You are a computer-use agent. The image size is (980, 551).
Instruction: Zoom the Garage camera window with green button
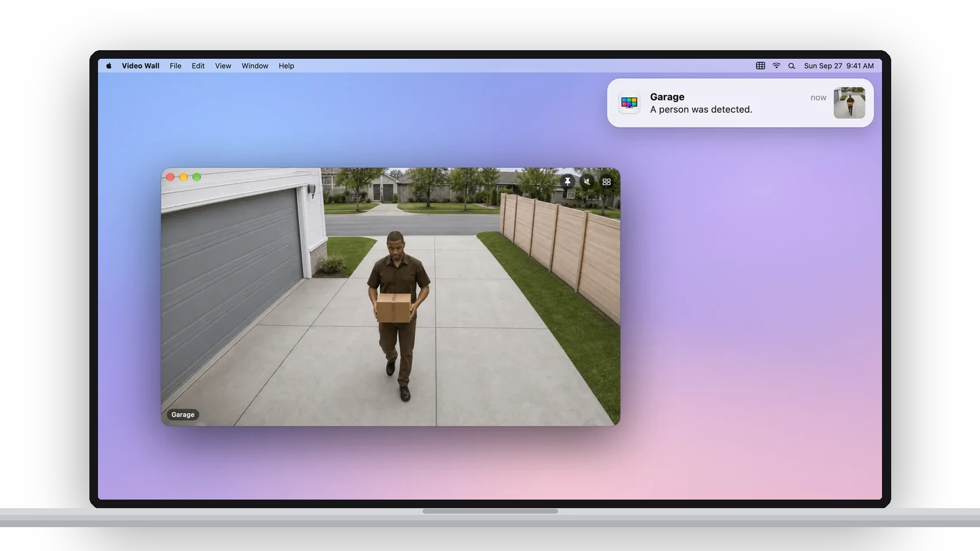click(x=197, y=177)
